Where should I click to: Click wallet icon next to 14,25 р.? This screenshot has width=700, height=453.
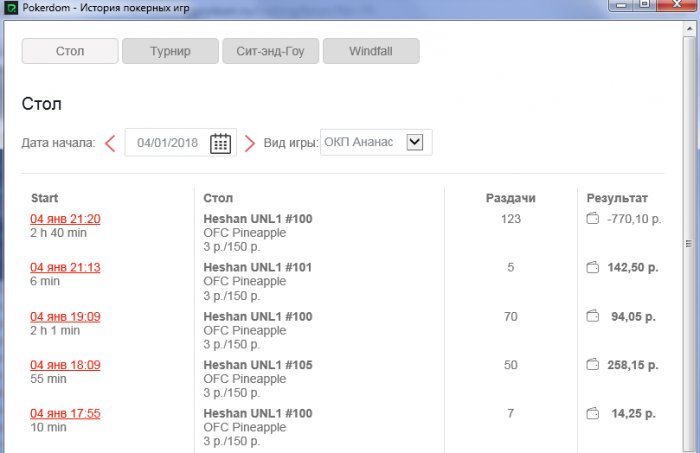(x=592, y=413)
